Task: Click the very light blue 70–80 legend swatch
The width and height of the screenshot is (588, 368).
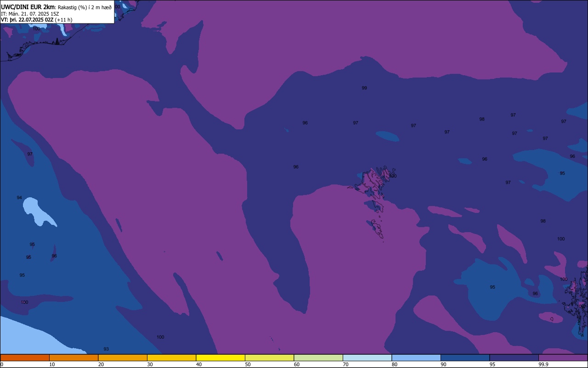Action: coord(367,357)
